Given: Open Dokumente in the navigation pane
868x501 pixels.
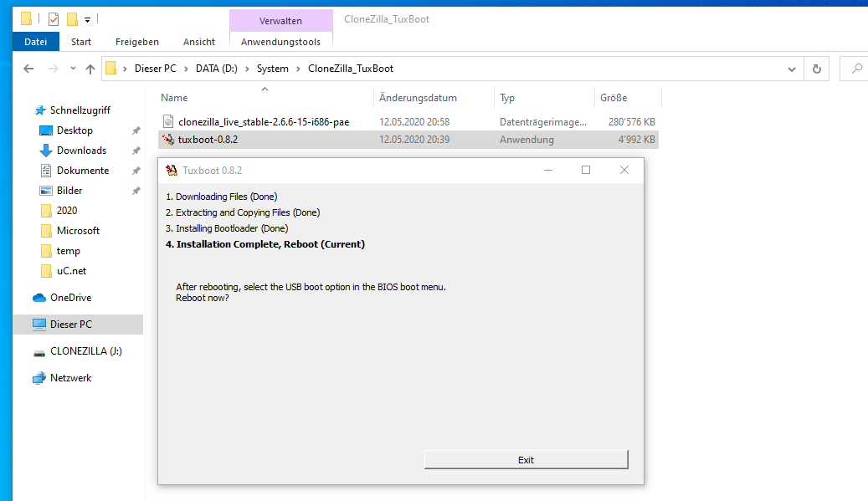Looking at the screenshot, I should (83, 171).
